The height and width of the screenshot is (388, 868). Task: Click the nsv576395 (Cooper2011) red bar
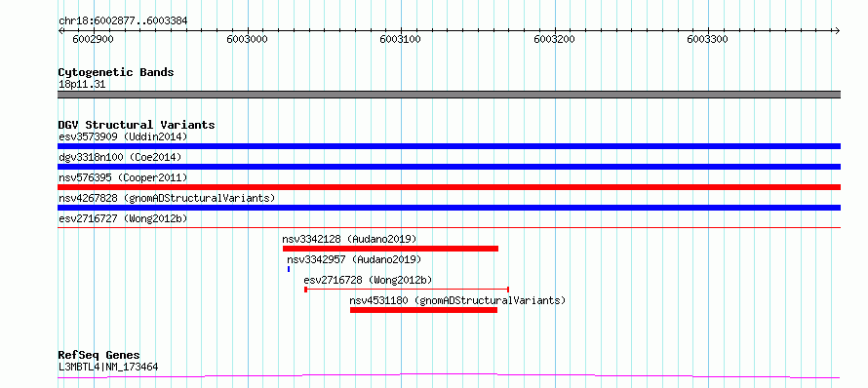point(449,187)
